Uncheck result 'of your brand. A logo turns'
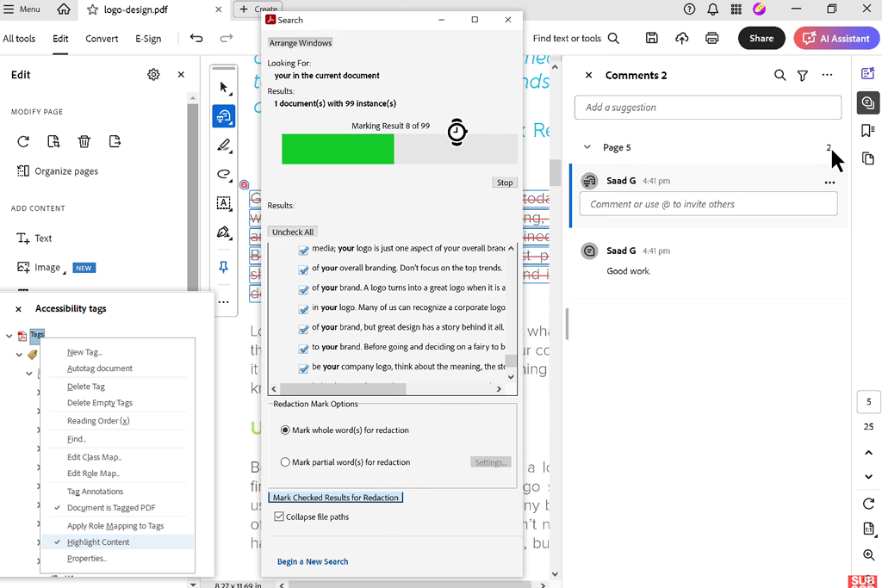The width and height of the screenshot is (882, 588). pos(303,289)
